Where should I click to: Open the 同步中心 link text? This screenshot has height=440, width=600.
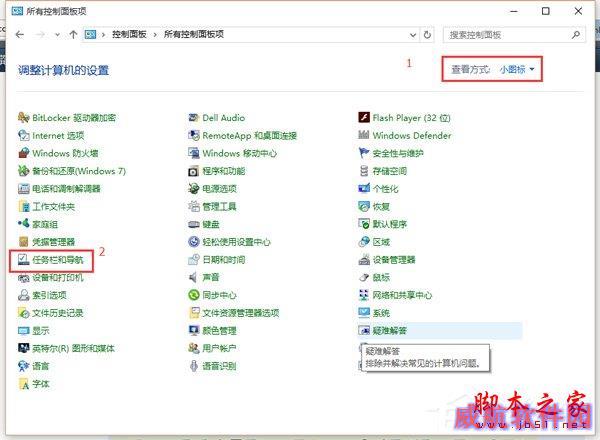[x=219, y=295]
